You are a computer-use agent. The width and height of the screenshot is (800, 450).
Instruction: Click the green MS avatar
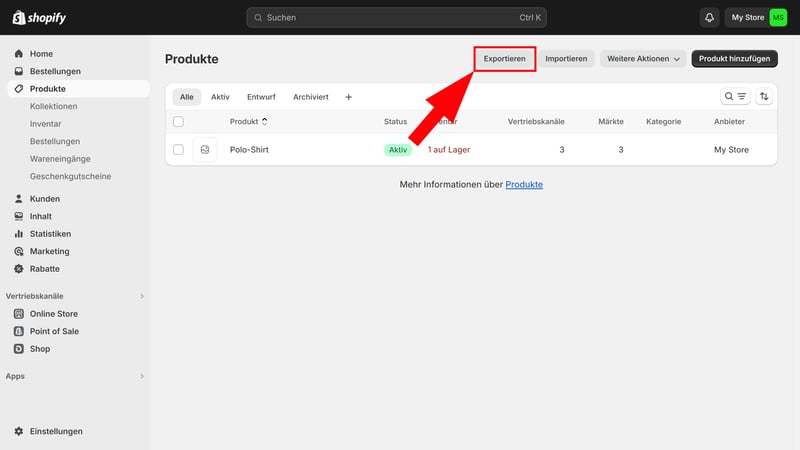point(778,17)
